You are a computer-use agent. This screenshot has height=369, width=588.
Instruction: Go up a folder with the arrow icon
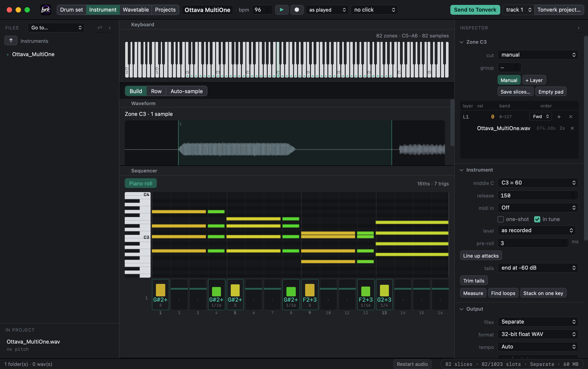[11, 40]
